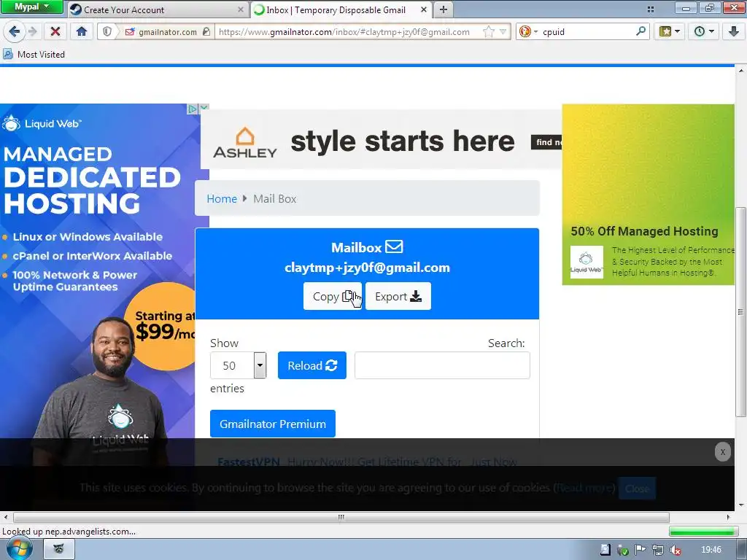The image size is (747, 560).
Task: Click the Forward navigation arrow
Action: pyautogui.click(x=32, y=32)
